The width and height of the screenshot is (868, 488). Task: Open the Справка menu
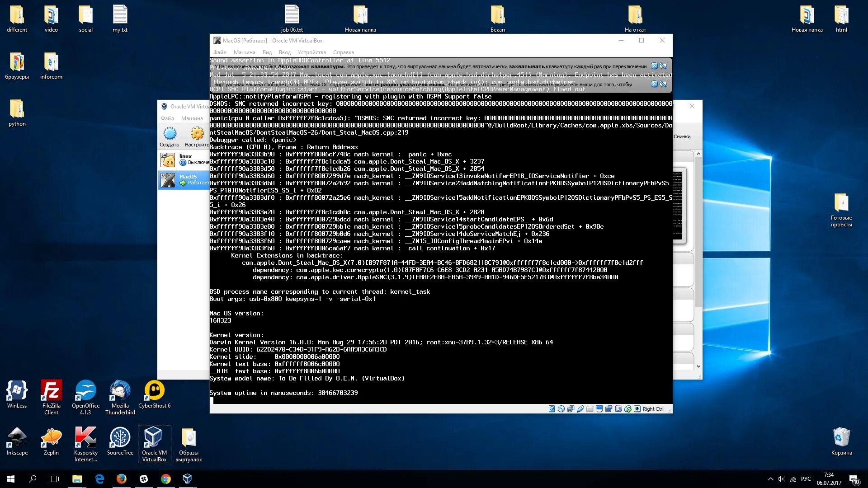tap(343, 52)
